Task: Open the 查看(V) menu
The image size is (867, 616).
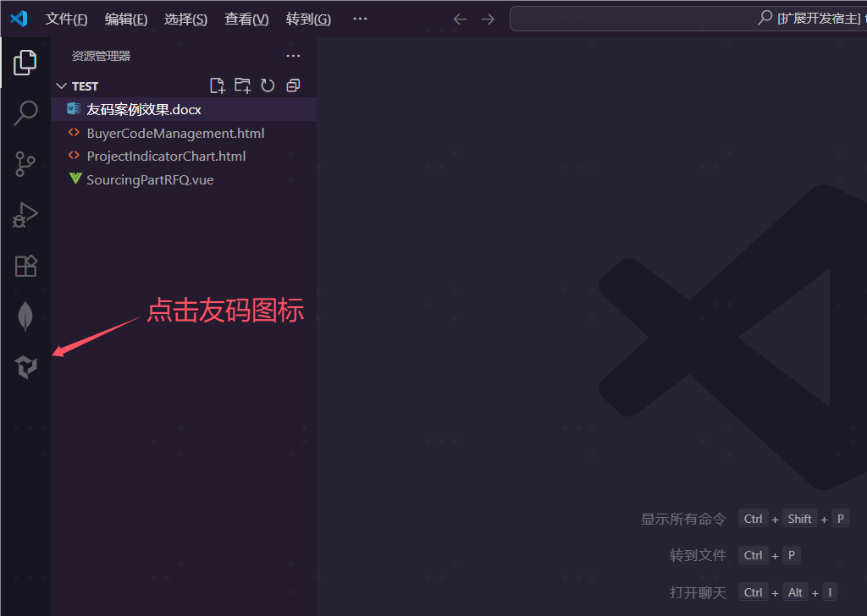Action: (246, 19)
